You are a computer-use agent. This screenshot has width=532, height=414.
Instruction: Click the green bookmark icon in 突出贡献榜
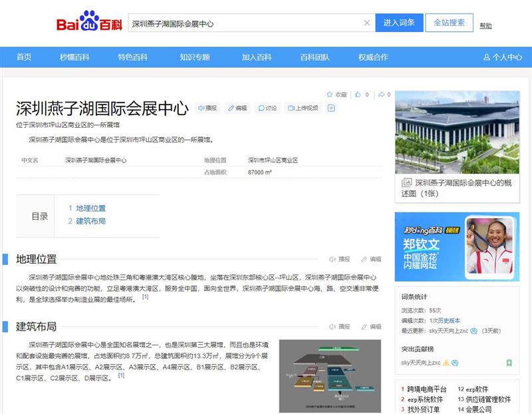[509, 363]
